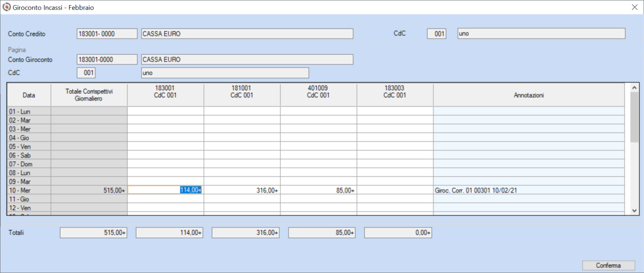The height and width of the screenshot is (273, 644).
Task: Click the top CdC description field uno
Action: coord(541,34)
